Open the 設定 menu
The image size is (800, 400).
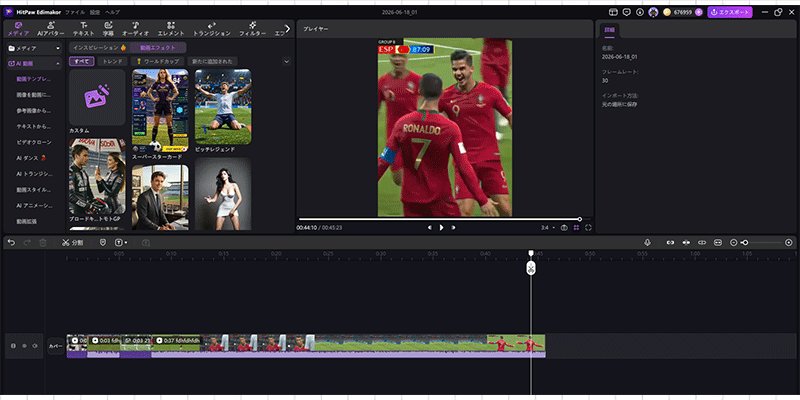point(95,12)
